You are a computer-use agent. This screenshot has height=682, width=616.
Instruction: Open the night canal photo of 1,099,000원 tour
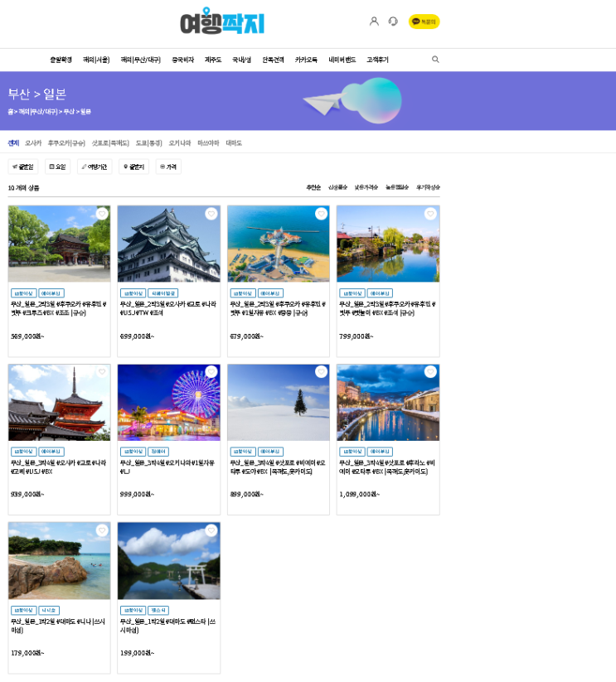[x=388, y=403]
